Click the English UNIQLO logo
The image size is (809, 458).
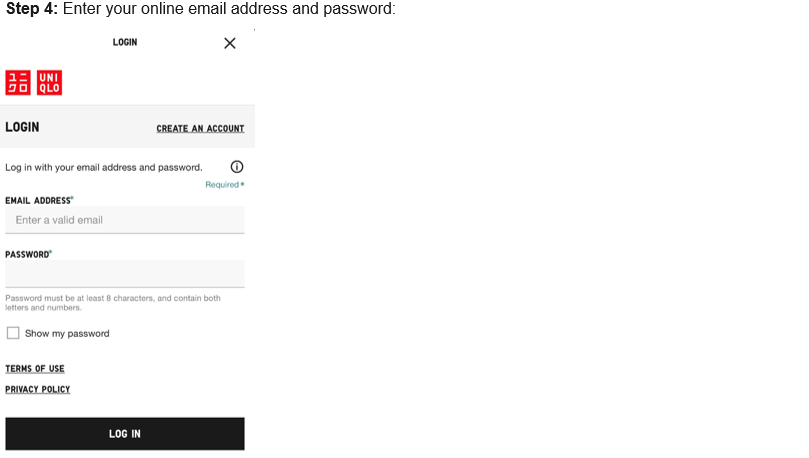(49, 83)
